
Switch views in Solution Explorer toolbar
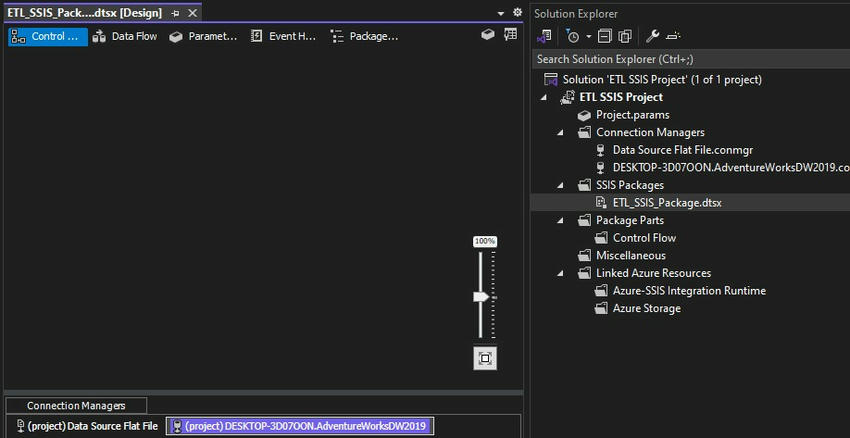544,36
